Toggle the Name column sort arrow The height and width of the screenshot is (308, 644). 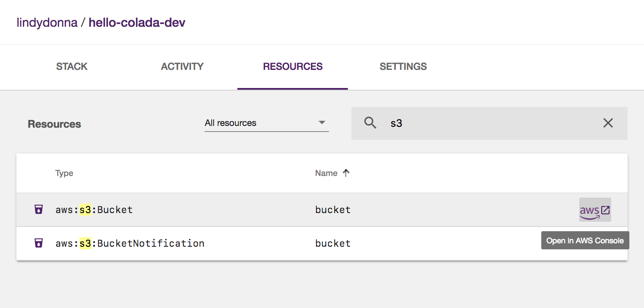[x=346, y=173]
